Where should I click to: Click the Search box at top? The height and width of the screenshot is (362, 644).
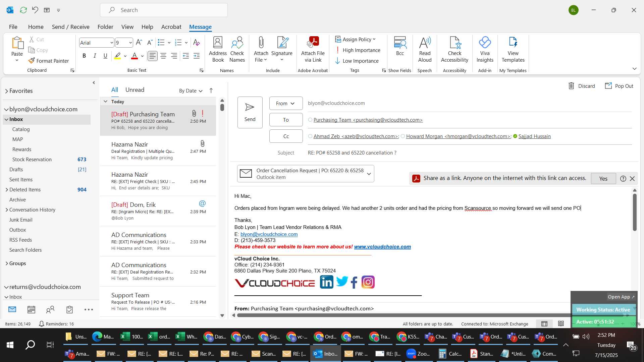[164, 10]
